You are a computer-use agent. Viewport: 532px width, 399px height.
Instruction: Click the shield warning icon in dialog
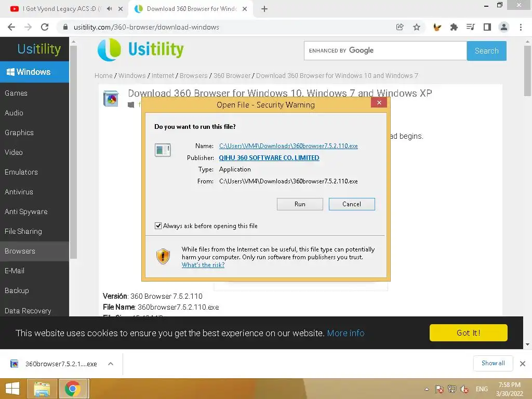pos(163,256)
